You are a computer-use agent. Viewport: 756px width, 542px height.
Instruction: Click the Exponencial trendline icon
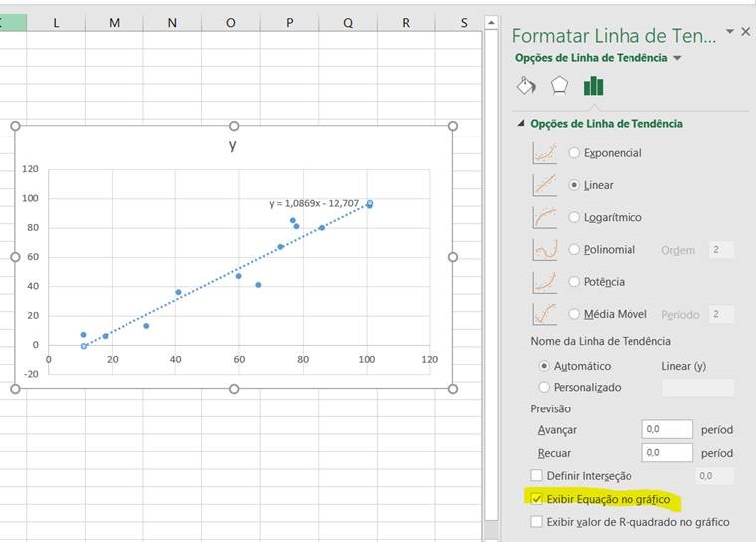coord(545,153)
